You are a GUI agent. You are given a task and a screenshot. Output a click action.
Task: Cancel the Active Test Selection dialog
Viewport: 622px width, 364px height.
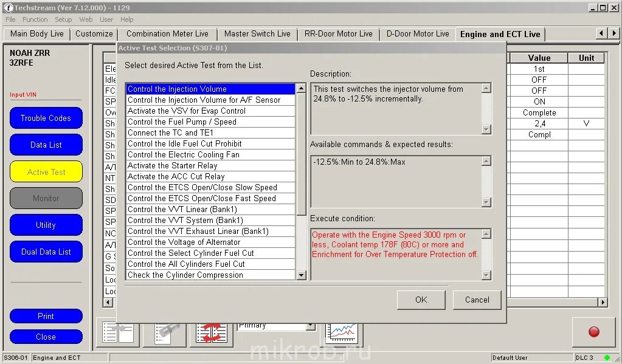point(477,300)
